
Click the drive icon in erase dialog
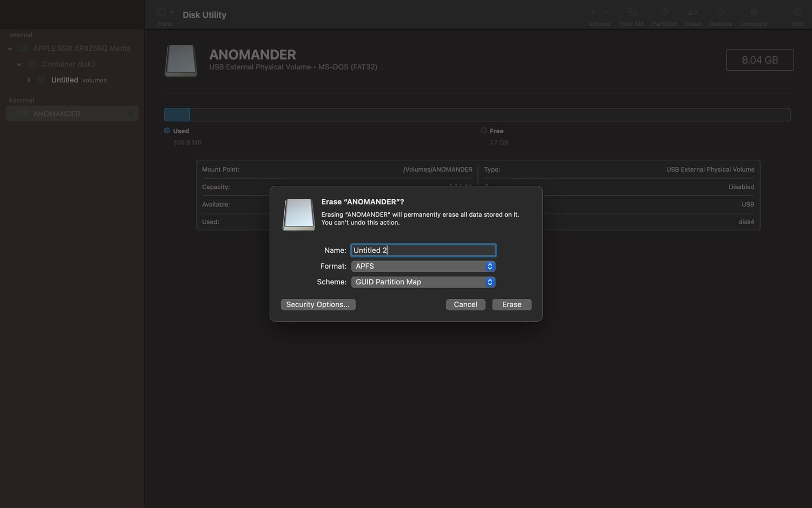tap(298, 215)
